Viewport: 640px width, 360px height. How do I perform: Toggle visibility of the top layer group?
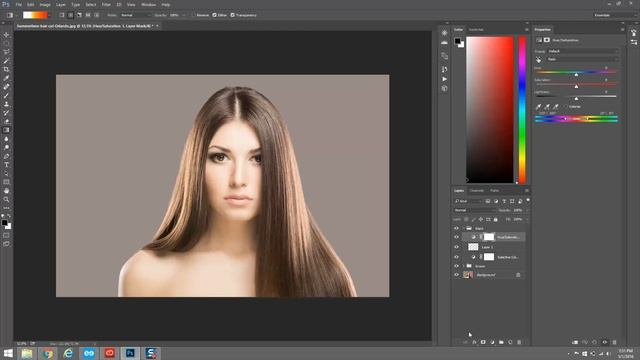click(456, 229)
